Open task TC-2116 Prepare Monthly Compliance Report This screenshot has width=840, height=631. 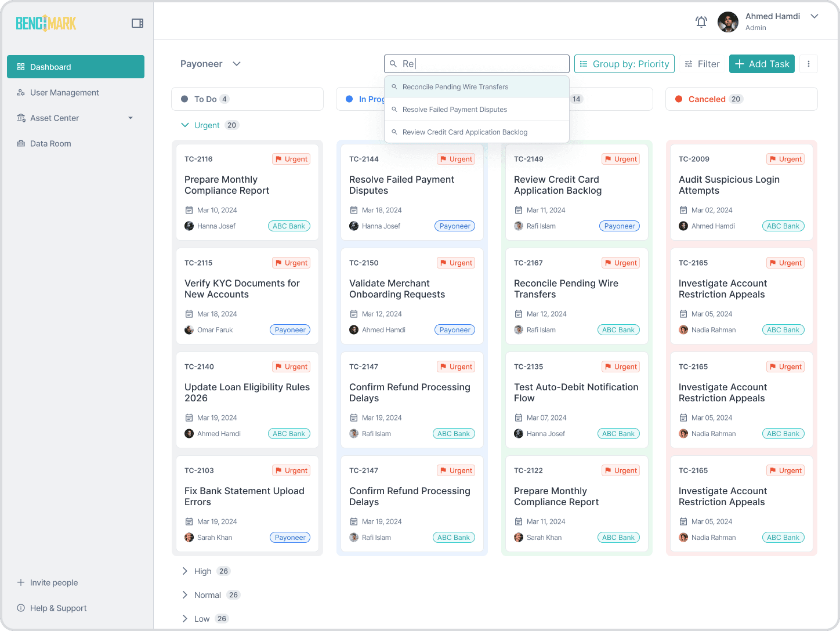tap(247, 193)
